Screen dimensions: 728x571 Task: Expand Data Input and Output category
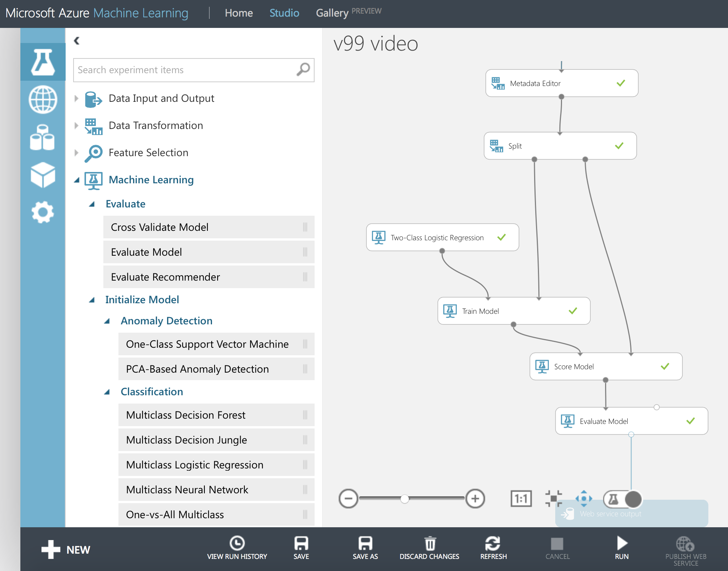[77, 98]
